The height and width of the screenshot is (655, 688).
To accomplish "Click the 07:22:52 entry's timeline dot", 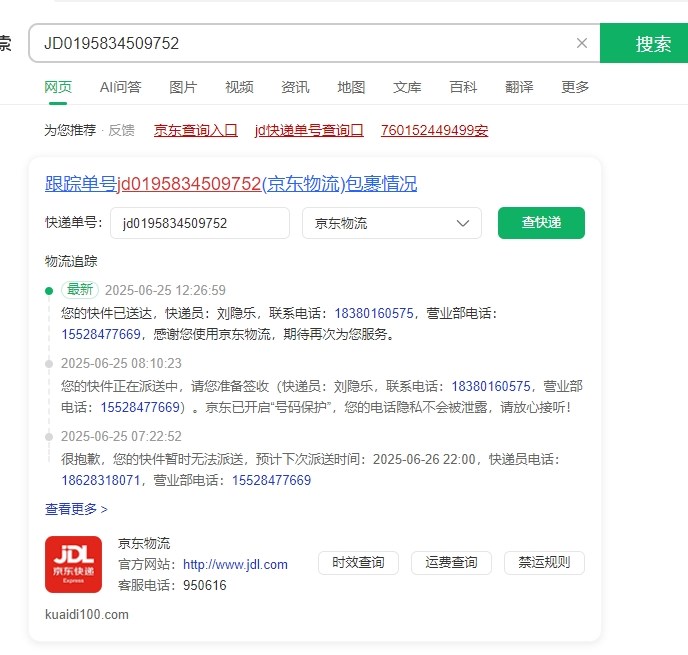I will pyautogui.click(x=49, y=437).
